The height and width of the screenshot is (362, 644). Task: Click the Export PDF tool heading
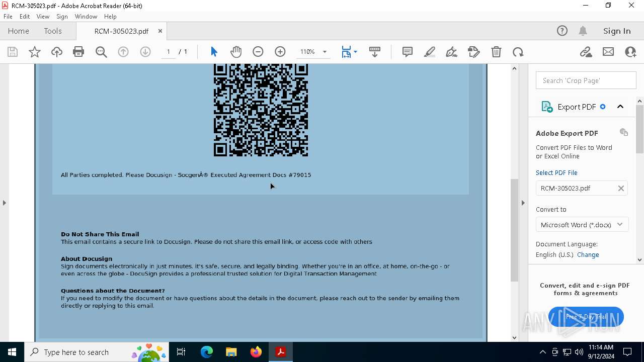(577, 107)
